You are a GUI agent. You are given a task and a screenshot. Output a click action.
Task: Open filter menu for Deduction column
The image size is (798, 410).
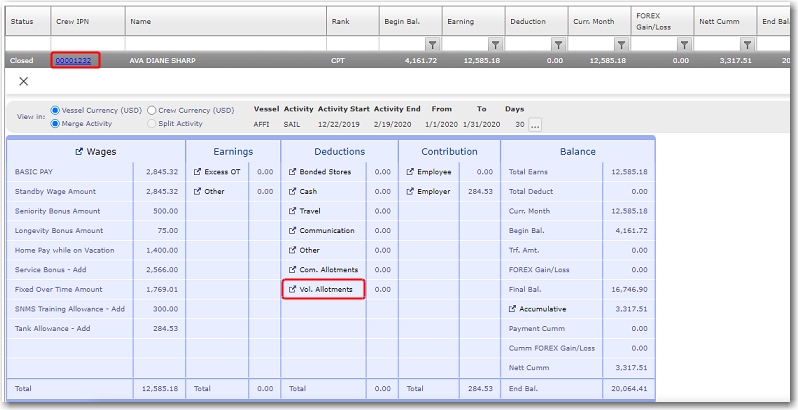558,44
